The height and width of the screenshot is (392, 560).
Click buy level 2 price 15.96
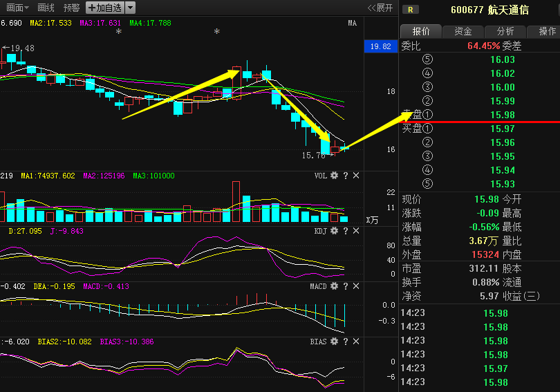coord(503,143)
